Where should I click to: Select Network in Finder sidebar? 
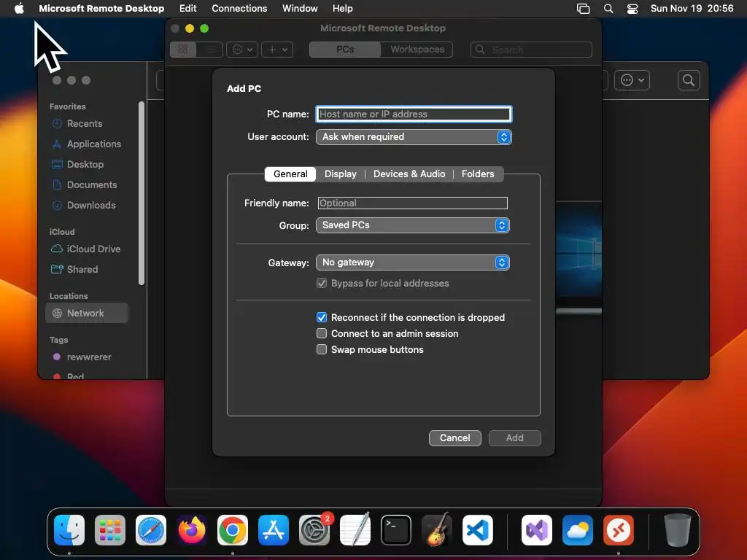pyautogui.click(x=87, y=314)
